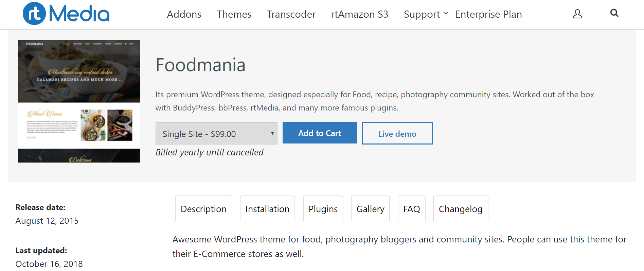Switch to the Installation tab
Screen dimensions: 644x271
[267, 208]
